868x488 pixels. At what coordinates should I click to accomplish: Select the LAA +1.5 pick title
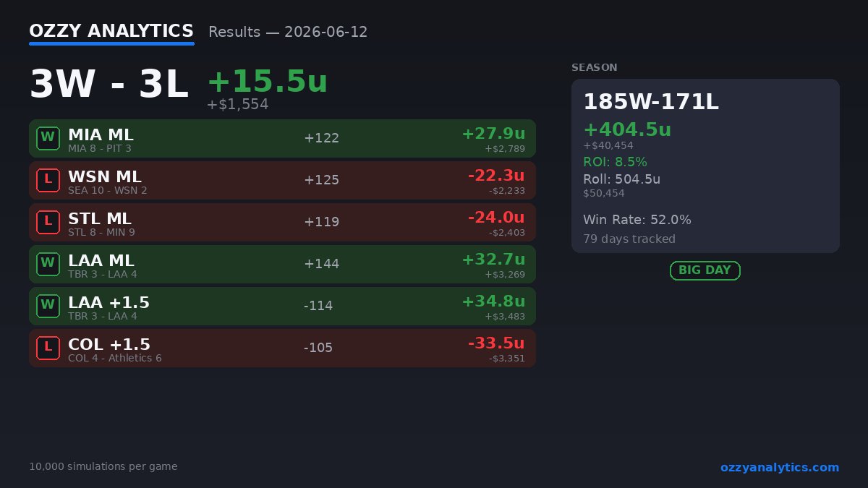coord(109,303)
